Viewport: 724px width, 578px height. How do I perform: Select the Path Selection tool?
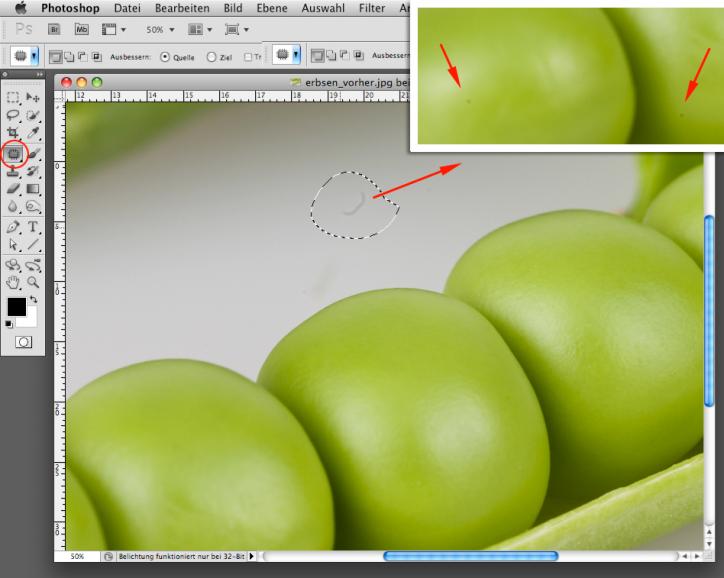click(13, 244)
